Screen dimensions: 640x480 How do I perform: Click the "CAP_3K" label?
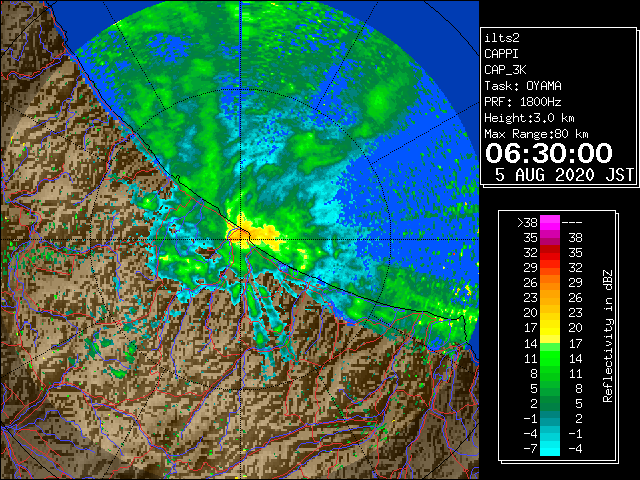coord(505,70)
